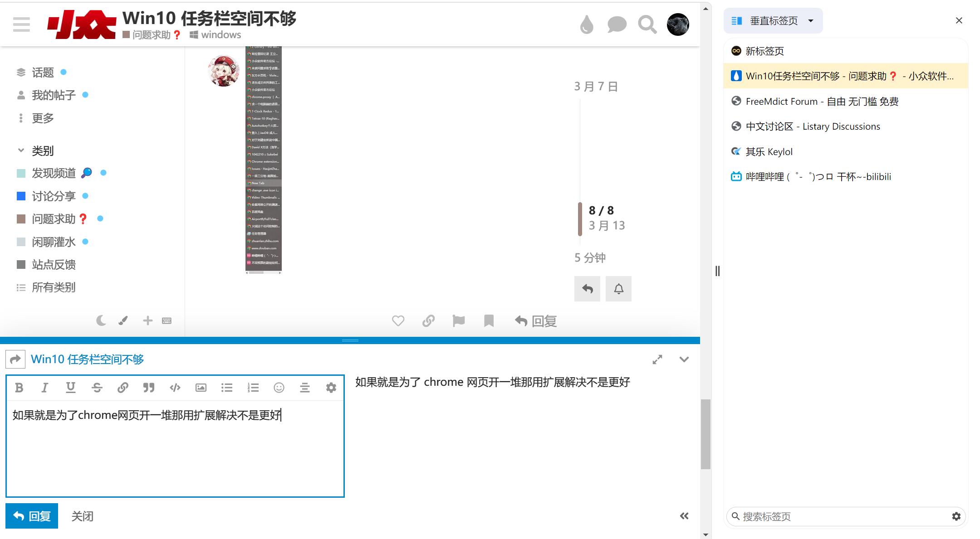Apply strikethrough formatting in the editor

click(97, 388)
